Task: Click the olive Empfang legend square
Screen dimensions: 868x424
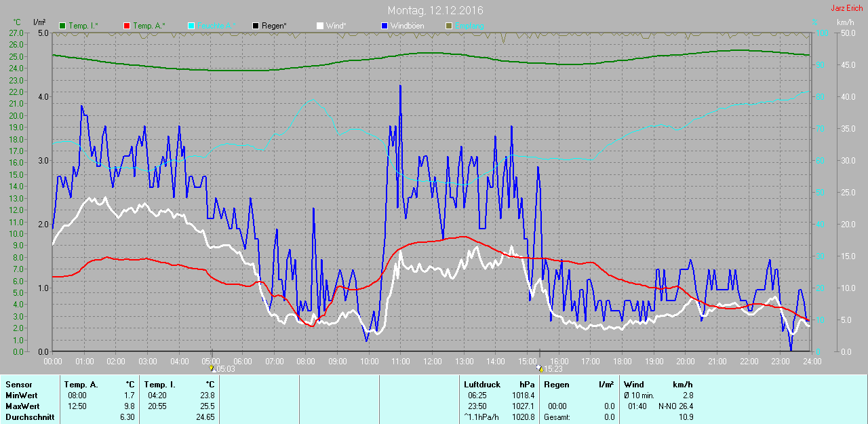Action: point(448,26)
